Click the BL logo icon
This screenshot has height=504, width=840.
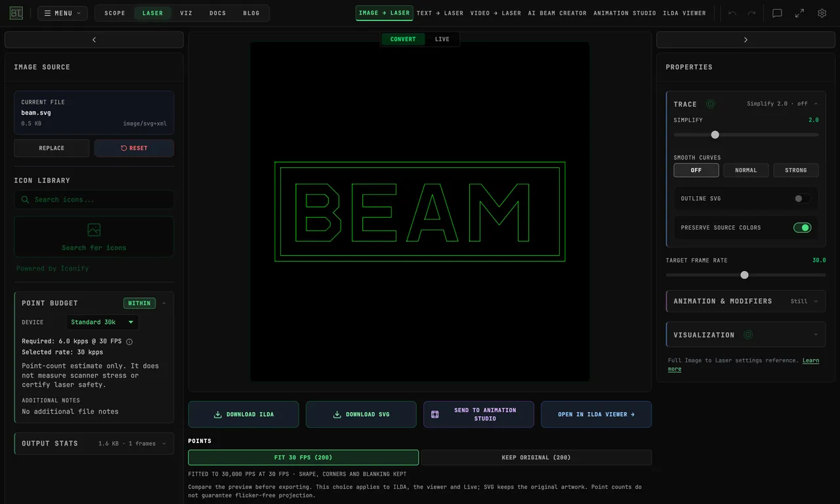tap(16, 13)
